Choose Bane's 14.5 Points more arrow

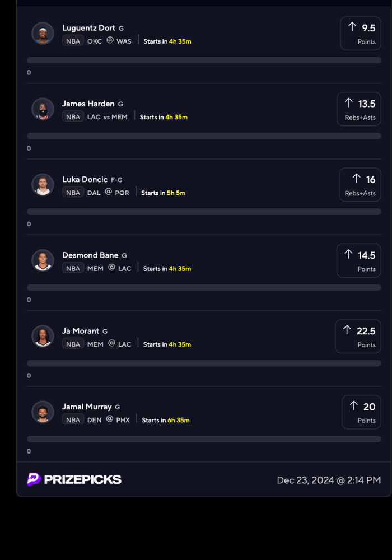348,255
